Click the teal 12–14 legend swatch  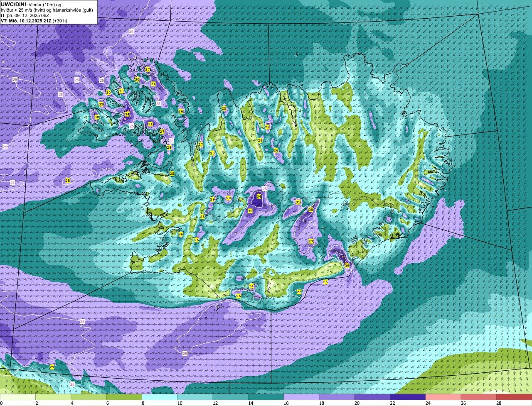coord(231,397)
